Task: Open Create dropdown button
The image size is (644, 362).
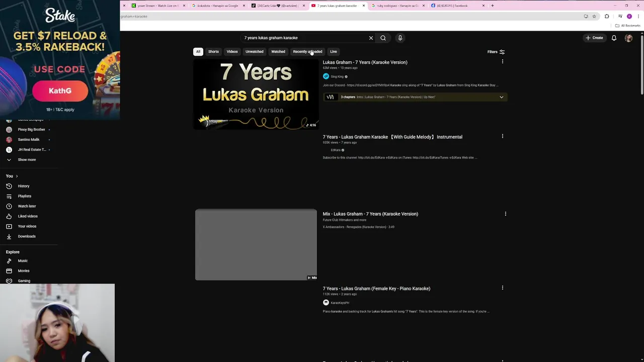Action: 594,38
